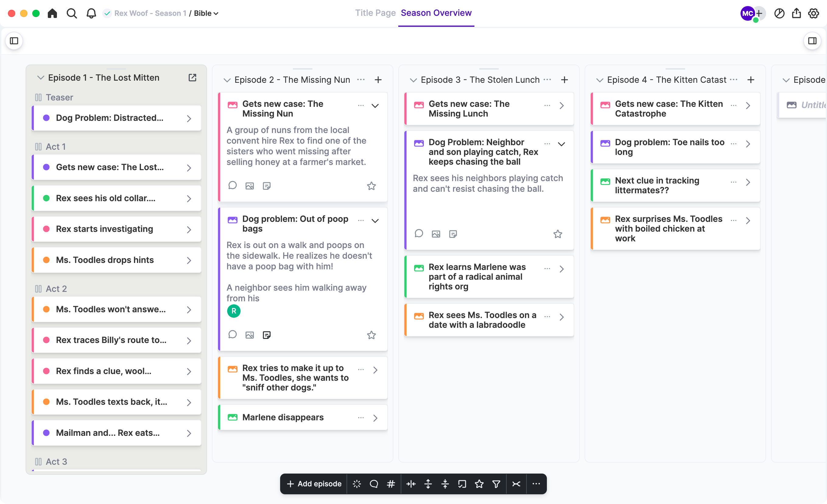The height and width of the screenshot is (504, 827).
Task: Add a card to Episode 3 with plus
Action: point(565,80)
